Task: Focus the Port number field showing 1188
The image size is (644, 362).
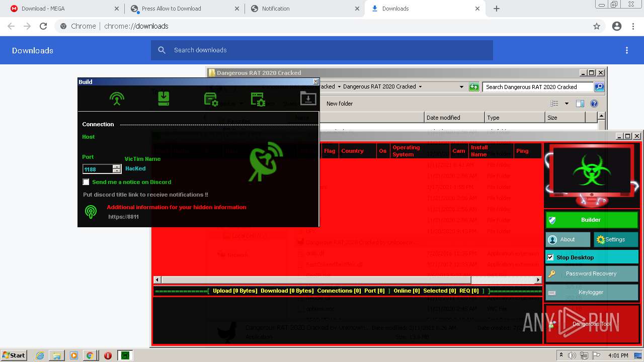Action: [98, 169]
